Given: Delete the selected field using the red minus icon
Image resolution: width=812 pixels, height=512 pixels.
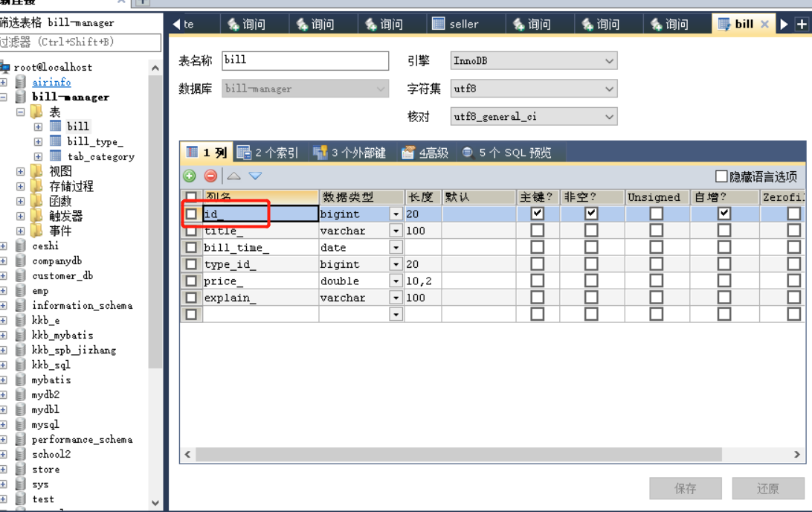Looking at the screenshot, I should pos(210,176).
